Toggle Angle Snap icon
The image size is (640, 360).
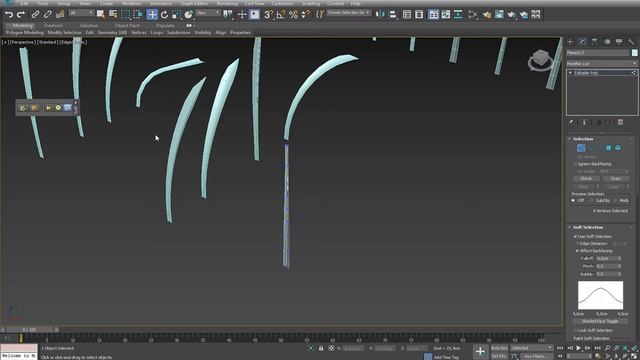point(281,15)
